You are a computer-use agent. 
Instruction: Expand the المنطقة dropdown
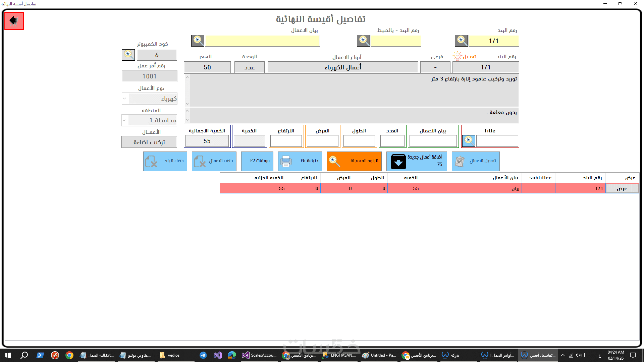124,120
